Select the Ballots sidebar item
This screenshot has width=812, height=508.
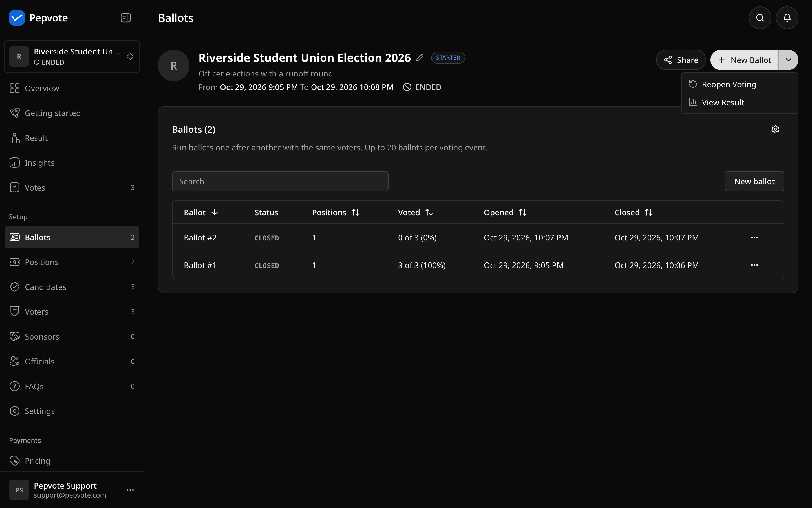(72, 237)
